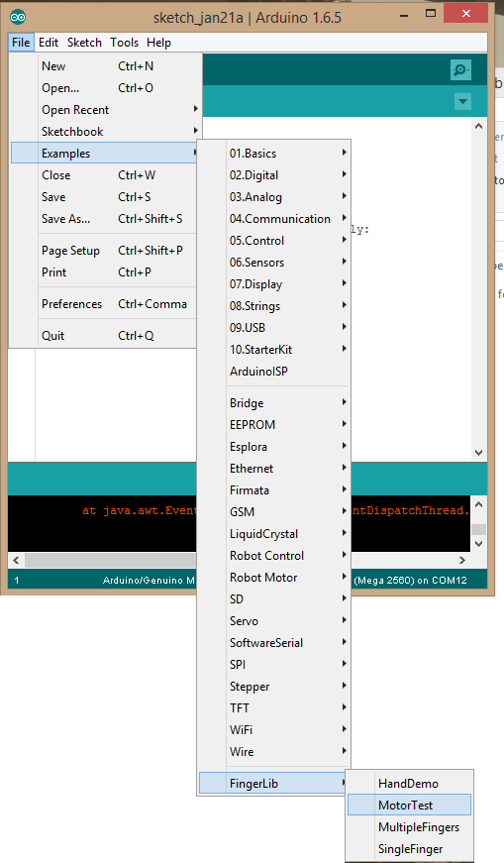Expand the 07.Display examples submenu
The height and width of the screenshot is (863, 504).
274,284
